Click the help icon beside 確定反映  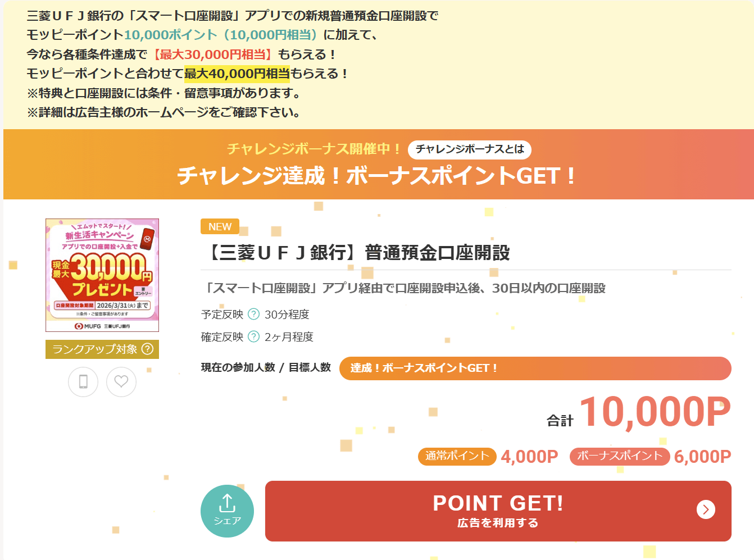[x=254, y=336]
